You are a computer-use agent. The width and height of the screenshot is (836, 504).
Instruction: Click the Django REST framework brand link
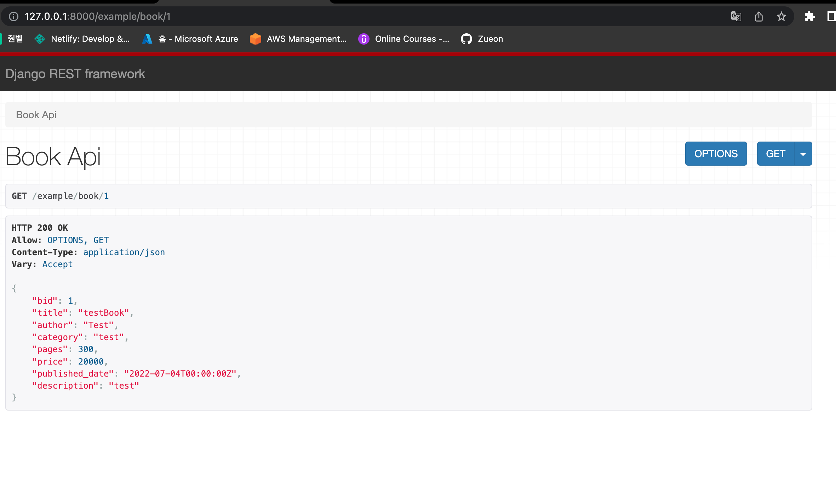pyautogui.click(x=75, y=74)
